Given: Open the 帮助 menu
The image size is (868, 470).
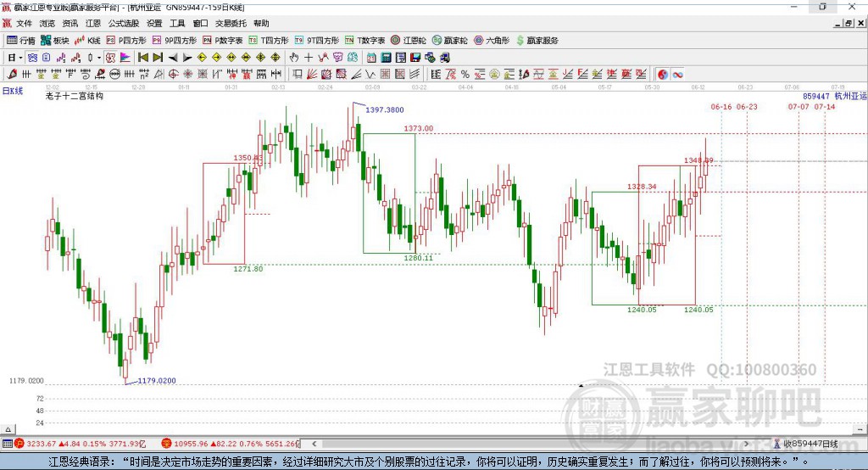Looking at the screenshot, I should (261, 23).
